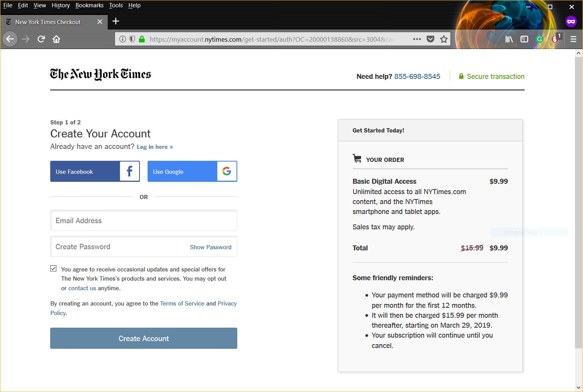Bookmark this page with the star
This screenshot has width=583, height=392.
(444, 39)
